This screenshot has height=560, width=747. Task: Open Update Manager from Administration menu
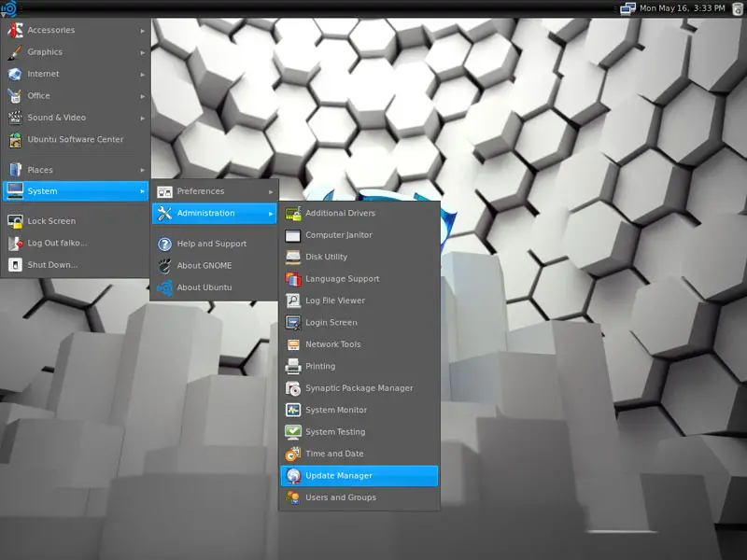359,476
